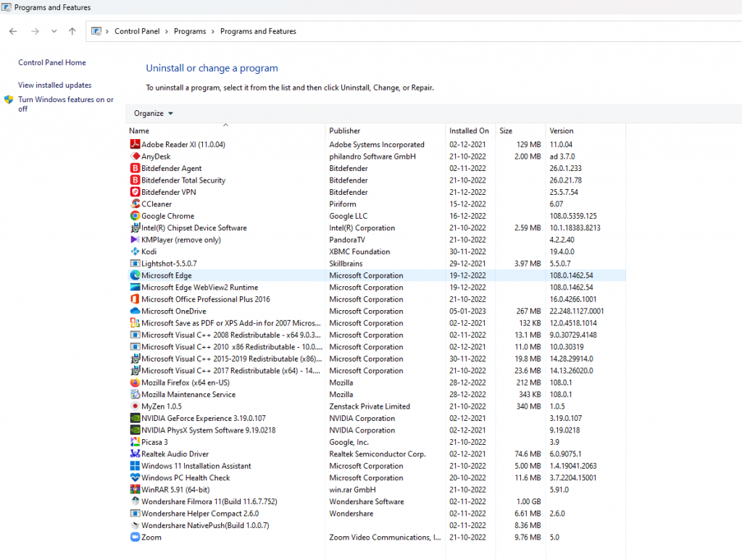
Task: Click the Adobe Reader XI program icon
Action: tap(135, 144)
